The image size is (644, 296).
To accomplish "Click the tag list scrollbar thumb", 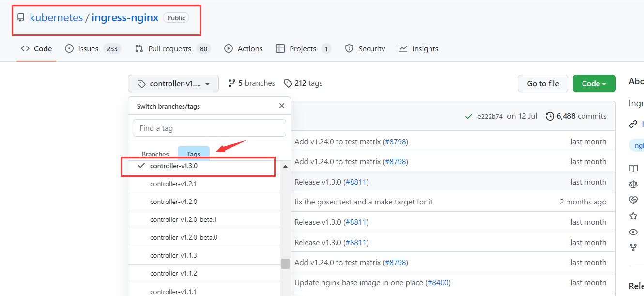I will (x=285, y=264).
